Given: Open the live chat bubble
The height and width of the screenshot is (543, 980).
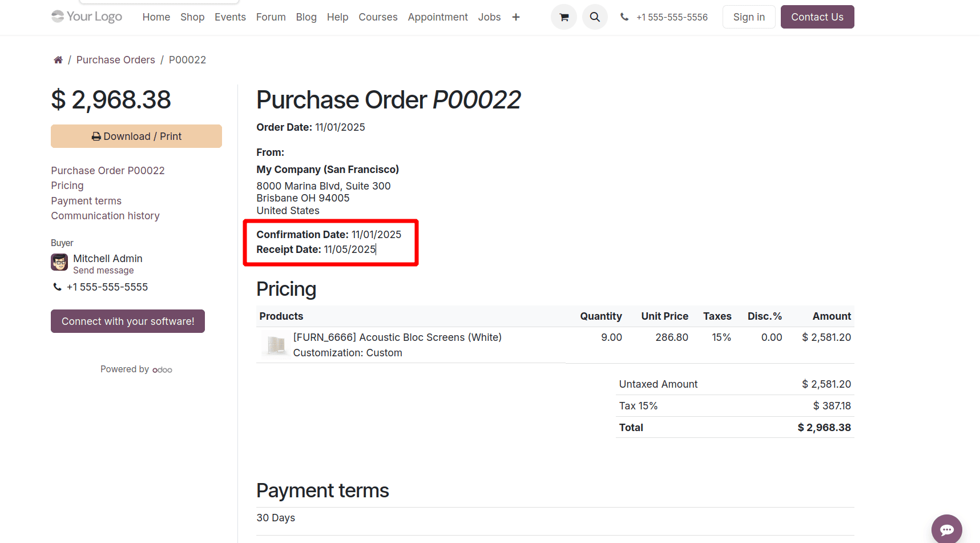Looking at the screenshot, I should (947, 529).
